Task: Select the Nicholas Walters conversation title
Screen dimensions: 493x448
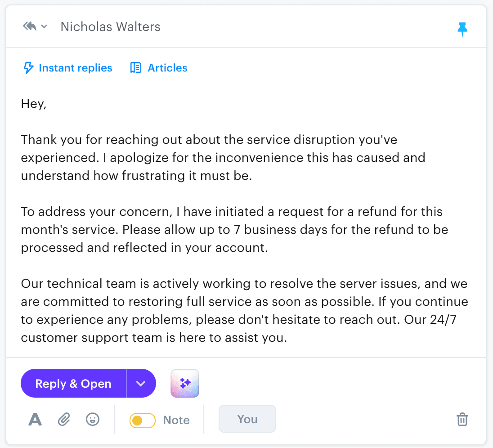Action: click(110, 27)
